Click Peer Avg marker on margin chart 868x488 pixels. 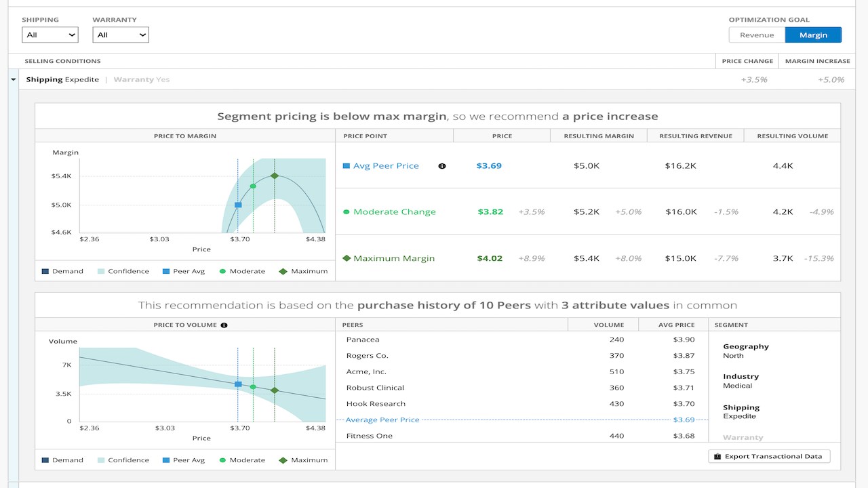coord(238,205)
